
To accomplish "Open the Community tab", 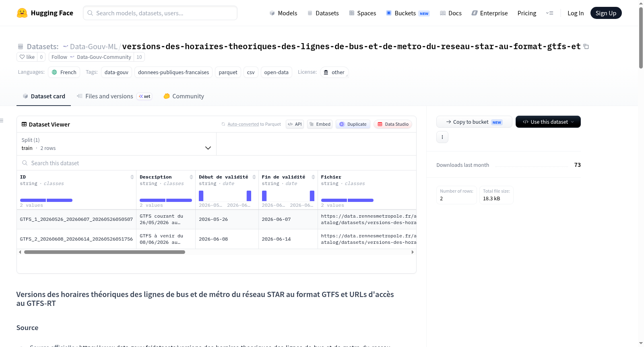I will point(184,96).
